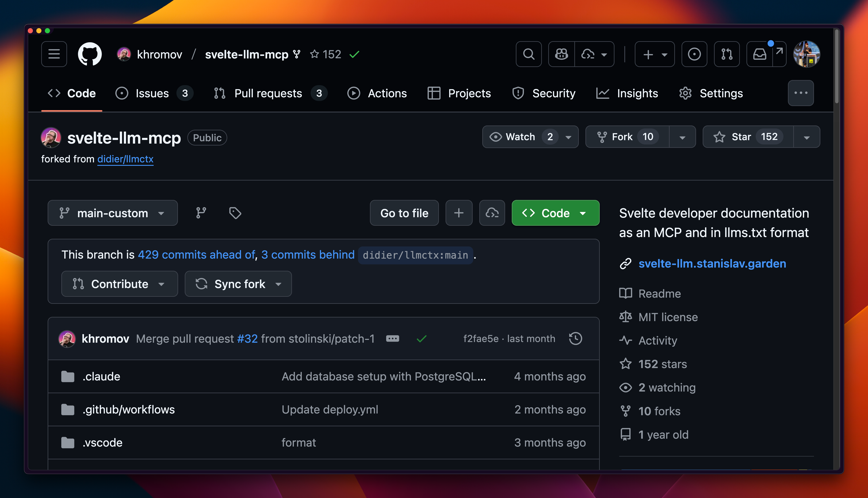Click your profile avatar picture

[806, 54]
